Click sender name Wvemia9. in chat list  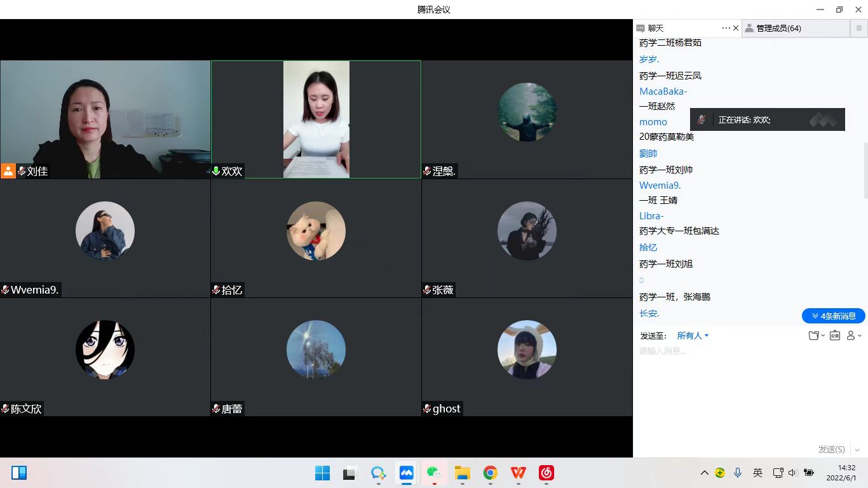click(660, 186)
